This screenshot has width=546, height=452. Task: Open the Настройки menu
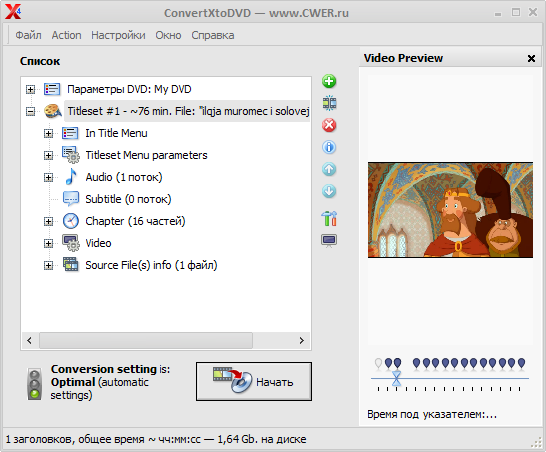click(118, 35)
